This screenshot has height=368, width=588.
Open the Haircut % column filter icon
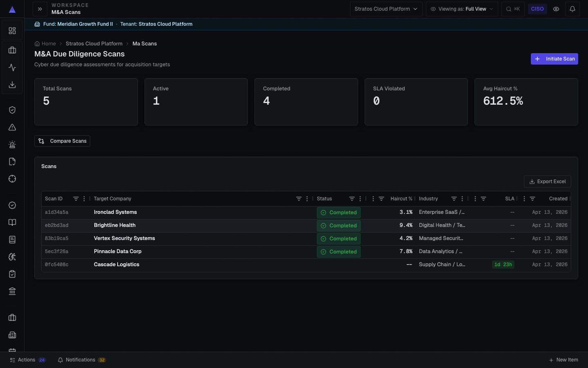[381, 199]
